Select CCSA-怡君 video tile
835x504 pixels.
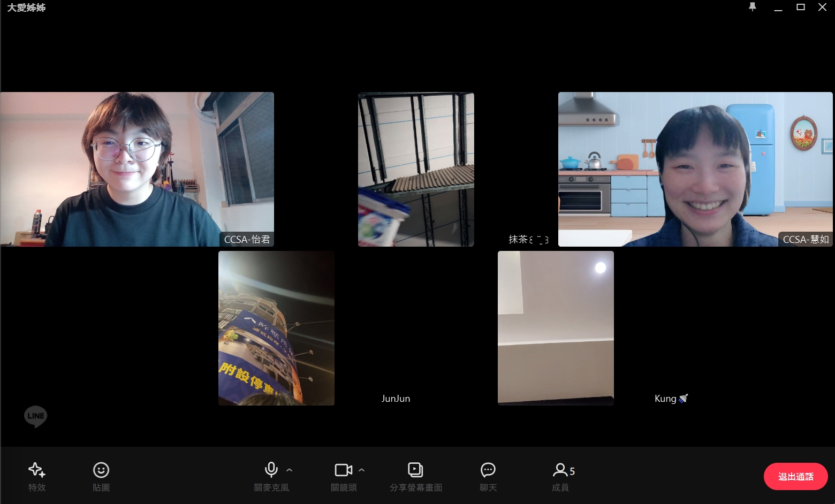pos(137,169)
